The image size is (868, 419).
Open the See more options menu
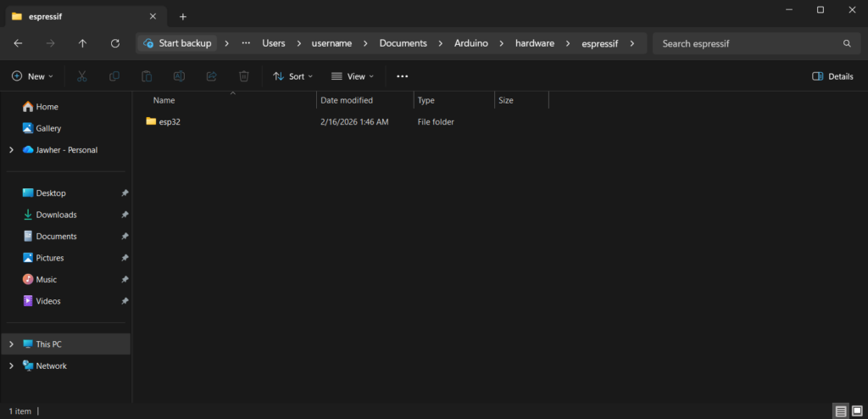click(402, 76)
